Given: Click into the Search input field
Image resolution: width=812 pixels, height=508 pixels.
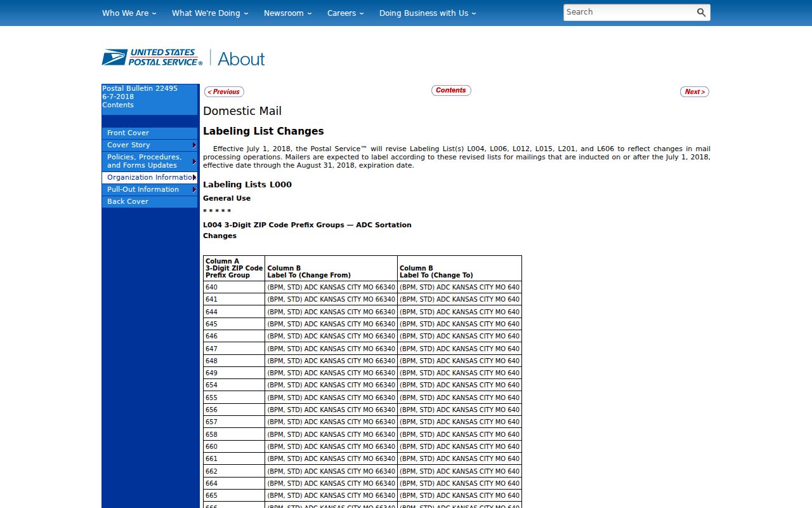Looking at the screenshot, I should coord(629,13).
